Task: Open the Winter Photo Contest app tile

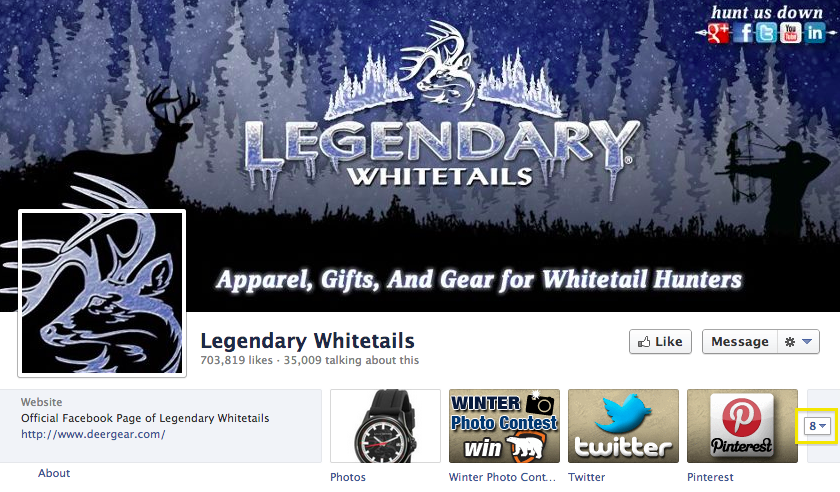Action: pyautogui.click(x=504, y=426)
